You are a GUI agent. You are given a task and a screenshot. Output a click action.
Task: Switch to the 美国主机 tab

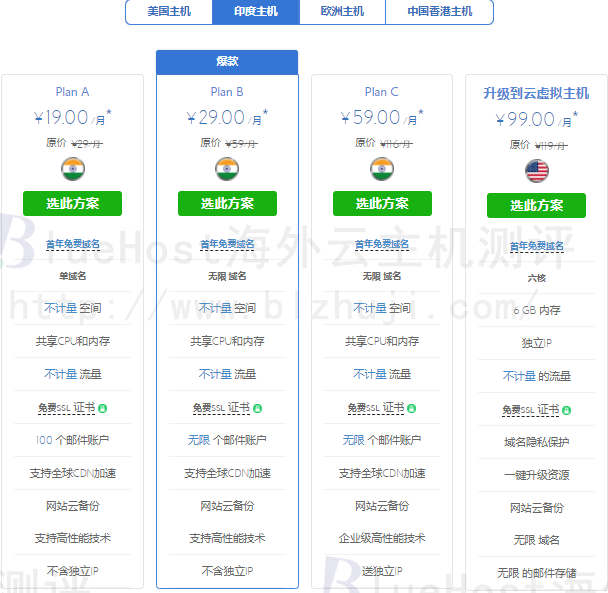coord(169,12)
